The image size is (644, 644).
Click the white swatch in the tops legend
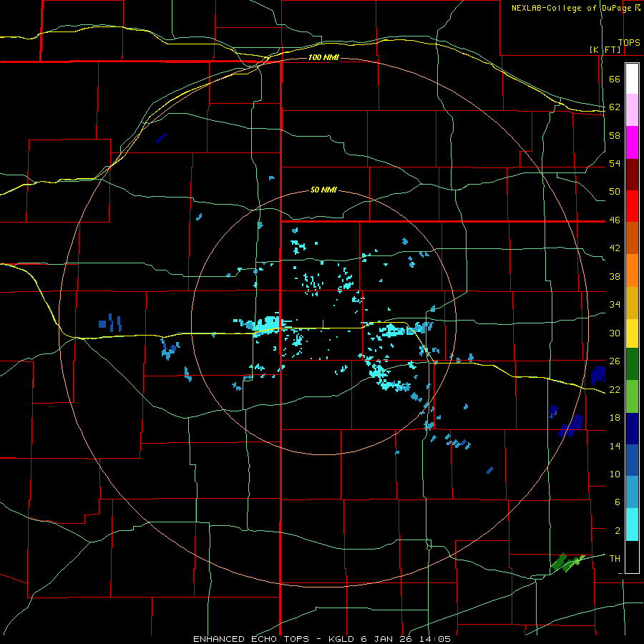[x=632, y=79]
